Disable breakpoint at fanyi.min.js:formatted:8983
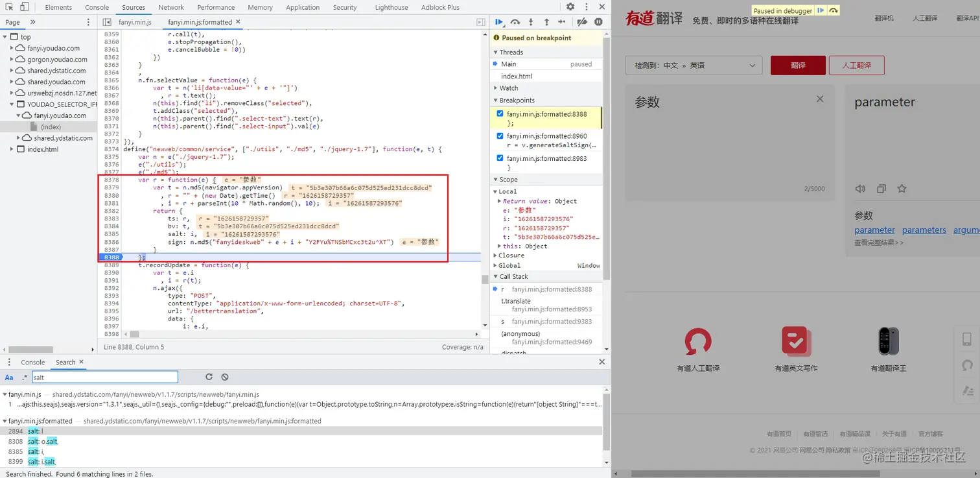The width and height of the screenshot is (980, 478). pos(500,158)
